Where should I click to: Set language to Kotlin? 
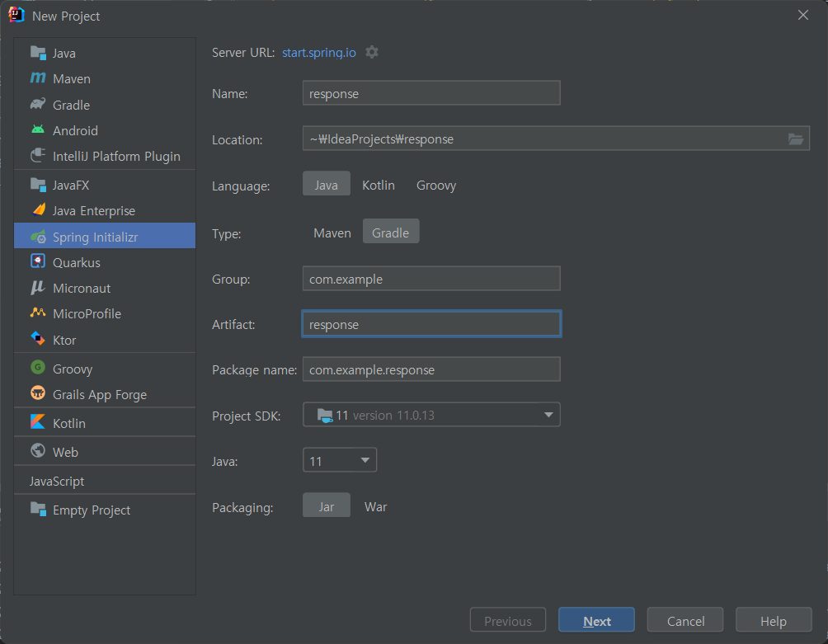coord(379,186)
